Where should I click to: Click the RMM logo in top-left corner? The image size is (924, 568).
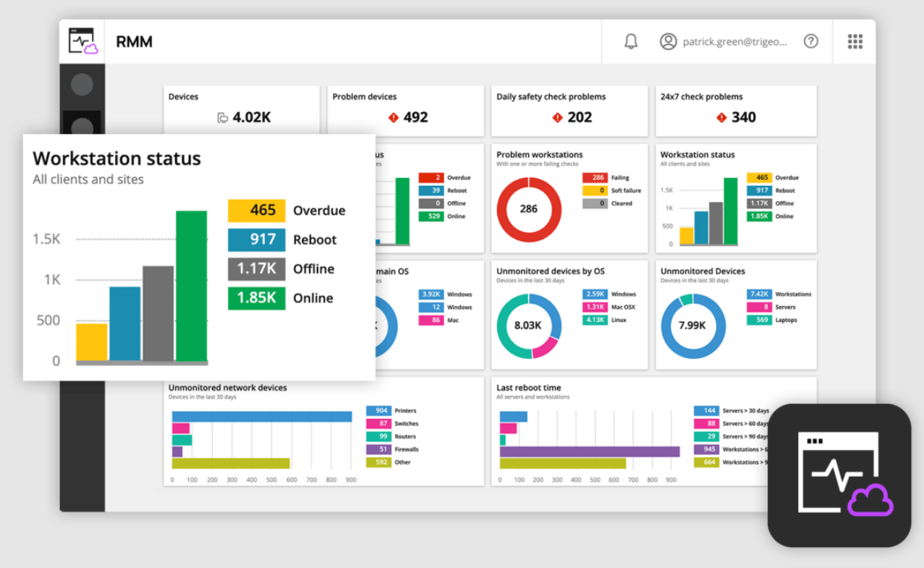tap(82, 41)
